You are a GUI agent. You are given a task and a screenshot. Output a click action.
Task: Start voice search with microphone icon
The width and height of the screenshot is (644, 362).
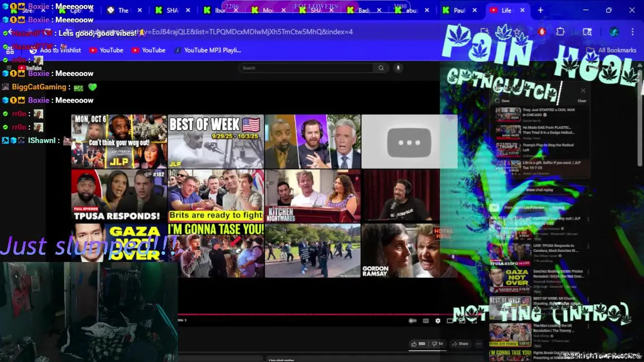398,68
